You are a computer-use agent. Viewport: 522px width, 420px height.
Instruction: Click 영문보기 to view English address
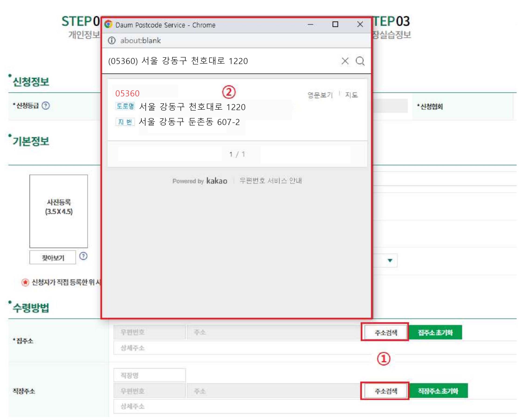click(320, 95)
